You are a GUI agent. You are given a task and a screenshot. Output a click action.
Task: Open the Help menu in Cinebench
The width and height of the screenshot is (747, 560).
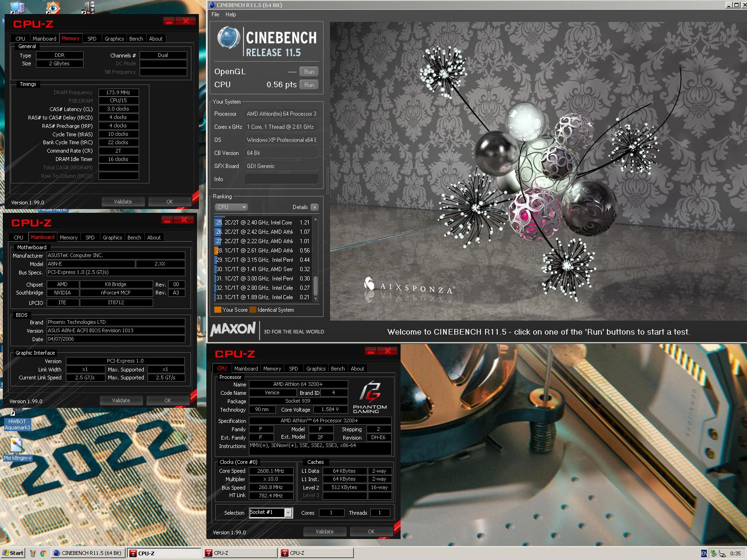click(x=231, y=14)
